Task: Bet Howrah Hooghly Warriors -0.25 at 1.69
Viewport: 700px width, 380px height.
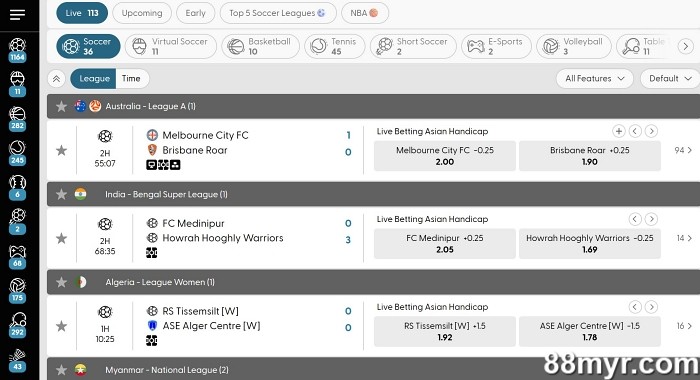Action: click(590, 244)
